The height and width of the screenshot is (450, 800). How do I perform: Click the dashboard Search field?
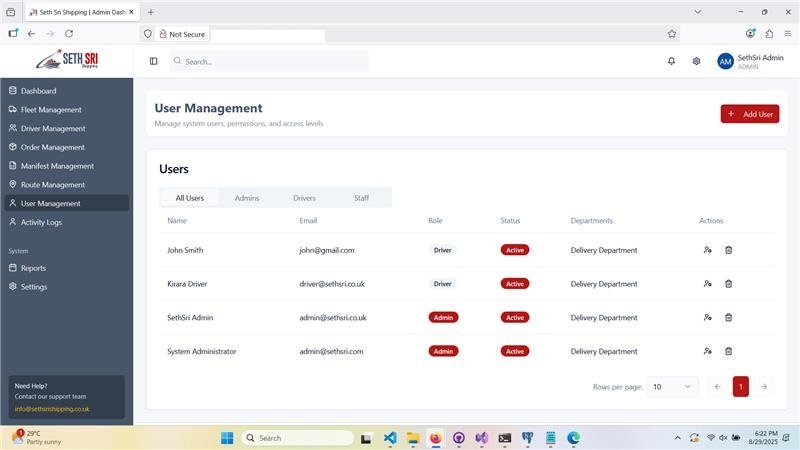[270, 61]
